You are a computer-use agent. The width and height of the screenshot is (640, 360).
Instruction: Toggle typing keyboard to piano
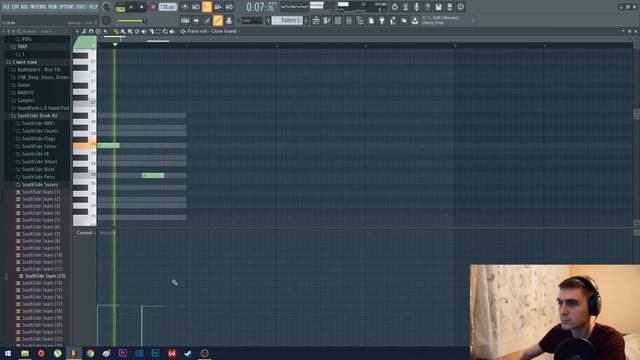click(185, 20)
